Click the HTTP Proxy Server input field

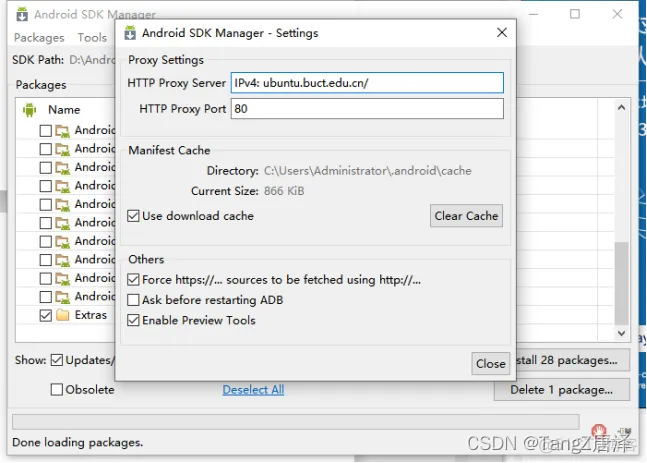(367, 83)
